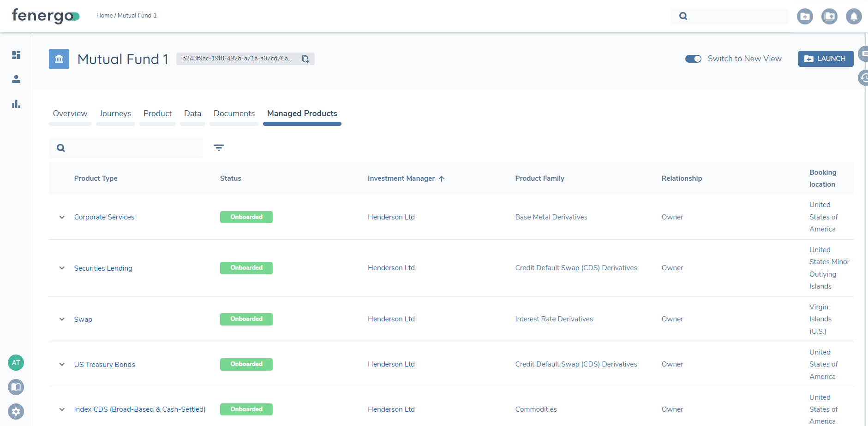Click the filter icon above the table
Image resolution: width=868 pixels, height=426 pixels.
219,148
